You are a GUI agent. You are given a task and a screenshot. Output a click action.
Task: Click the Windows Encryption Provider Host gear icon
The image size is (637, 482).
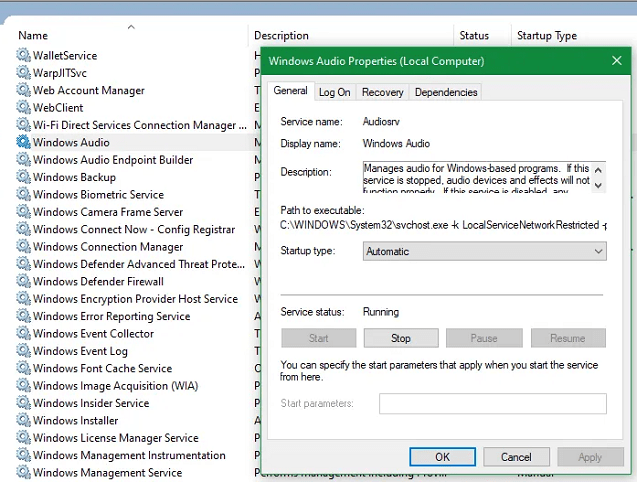[x=23, y=298]
